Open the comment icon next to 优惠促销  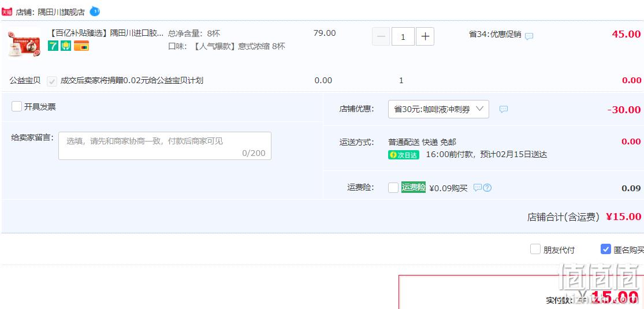coord(529,36)
